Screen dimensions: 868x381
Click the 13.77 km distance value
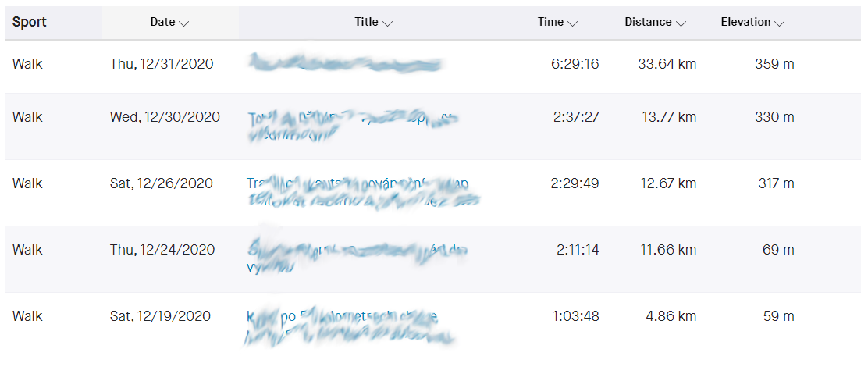click(x=667, y=117)
